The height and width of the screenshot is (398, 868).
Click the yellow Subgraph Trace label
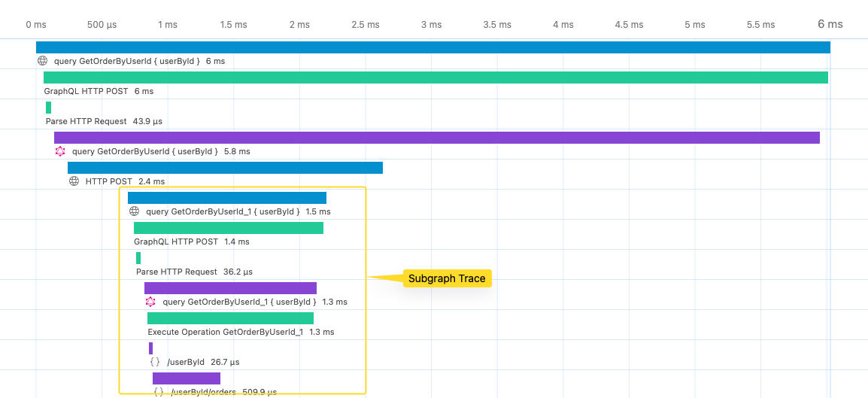coord(448,278)
